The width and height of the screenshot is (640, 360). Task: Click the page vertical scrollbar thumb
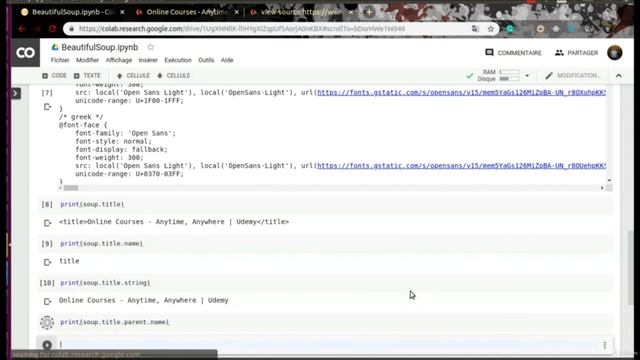pyautogui.click(x=631, y=267)
